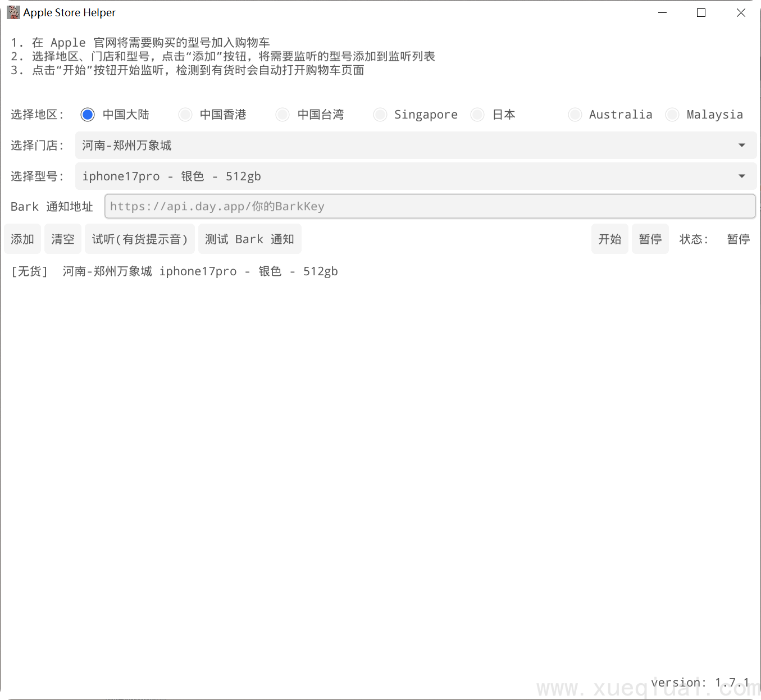Click the 状态: label
The height and width of the screenshot is (700, 761).
694,239
